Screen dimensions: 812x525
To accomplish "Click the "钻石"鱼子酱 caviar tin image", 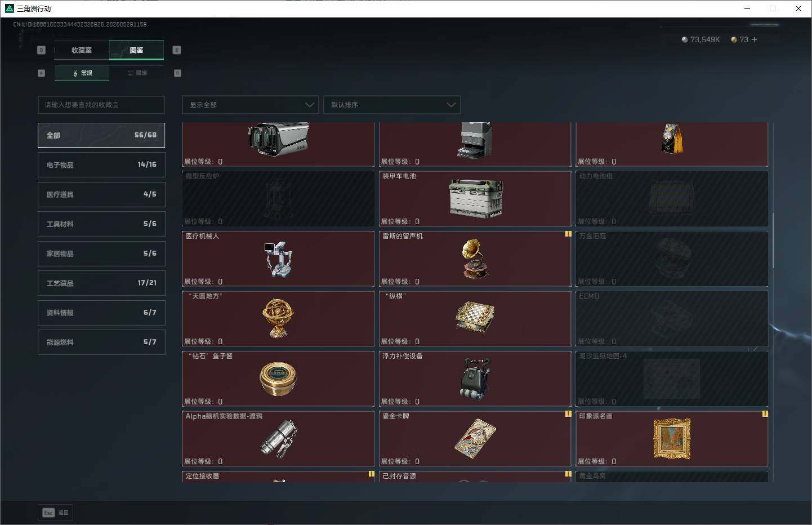I will pyautogui.click(x=278, y=379).
